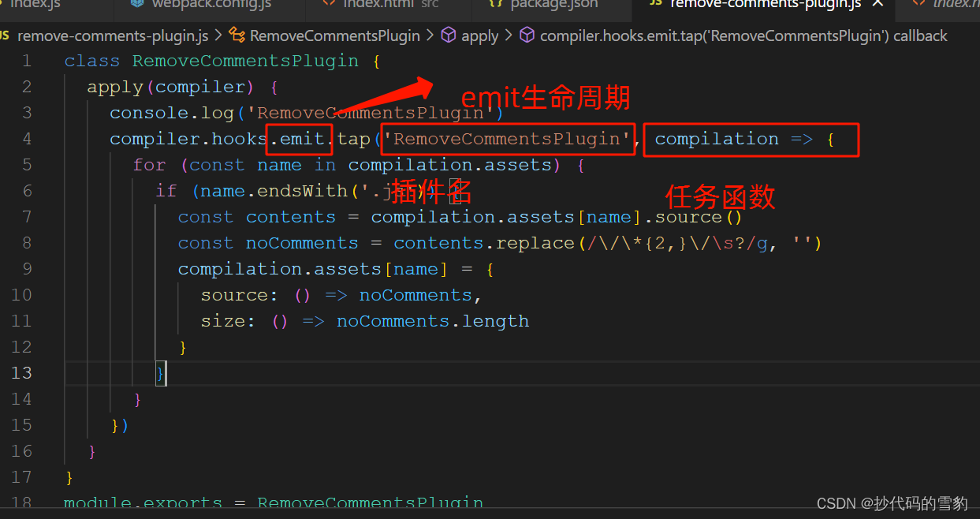The width and height of the screenshot is (980, 519).
Task: Click the symbol icon before the callback breadcrumb
Action: [527, 35]
